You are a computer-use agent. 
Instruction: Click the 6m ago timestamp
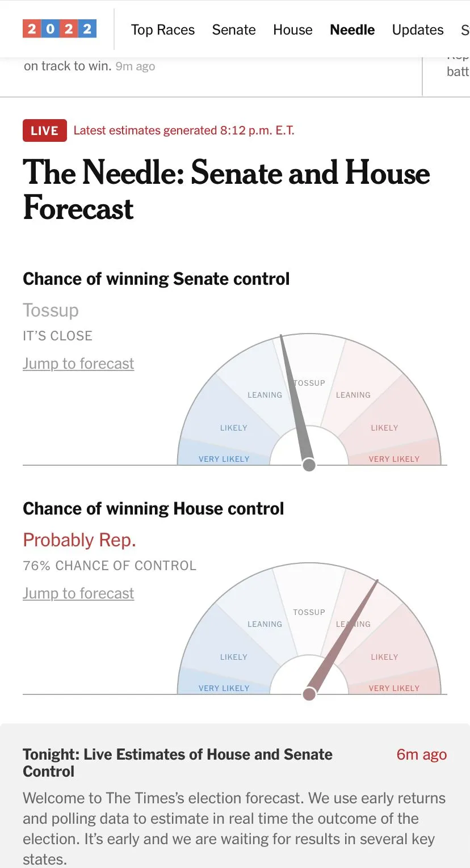pos(421,755)
